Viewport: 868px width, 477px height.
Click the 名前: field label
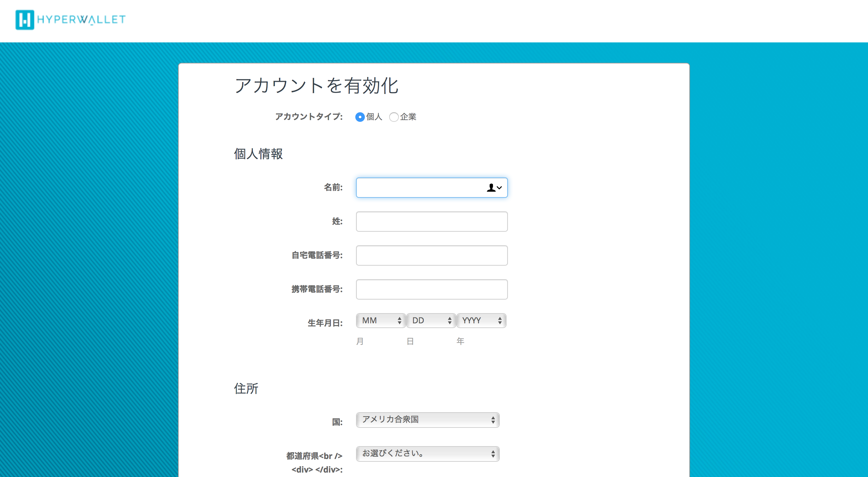pos(333,187)
